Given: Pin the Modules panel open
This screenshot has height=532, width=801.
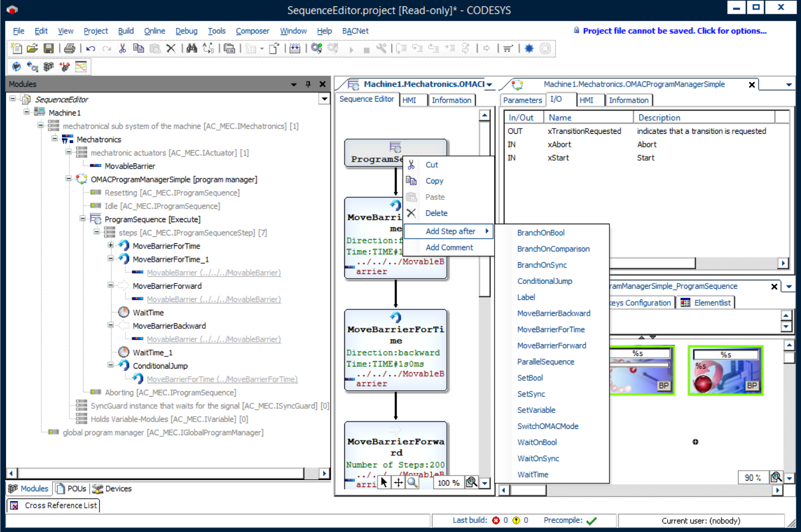Looking at the screenshot, I should tap(307, 84).
